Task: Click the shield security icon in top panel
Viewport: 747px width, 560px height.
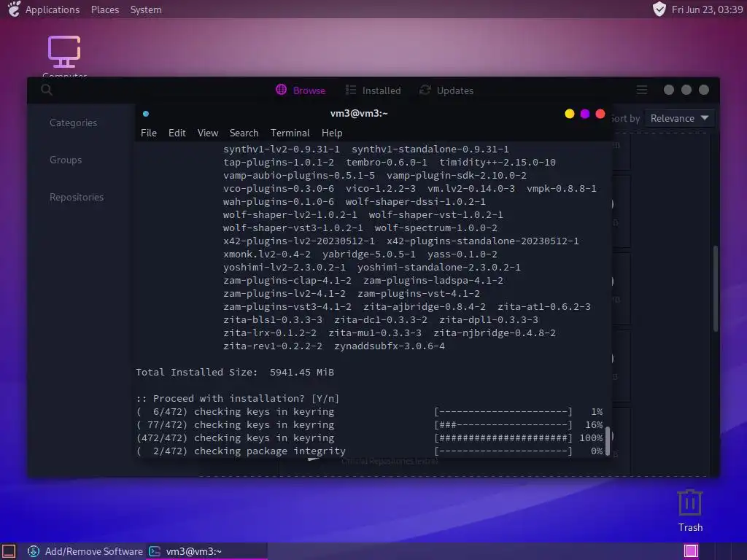Action: (659, 9)
